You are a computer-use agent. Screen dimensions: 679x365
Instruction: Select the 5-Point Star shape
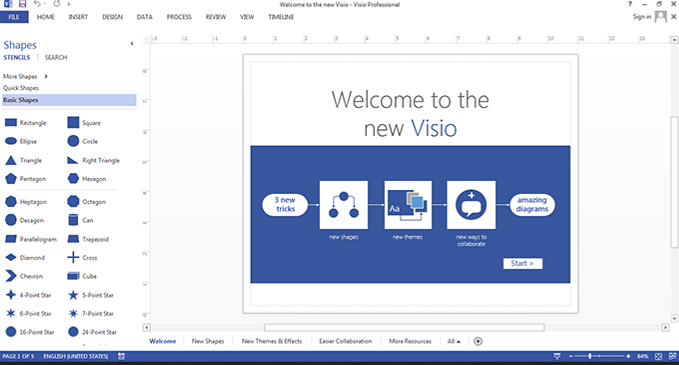point(73,295)
